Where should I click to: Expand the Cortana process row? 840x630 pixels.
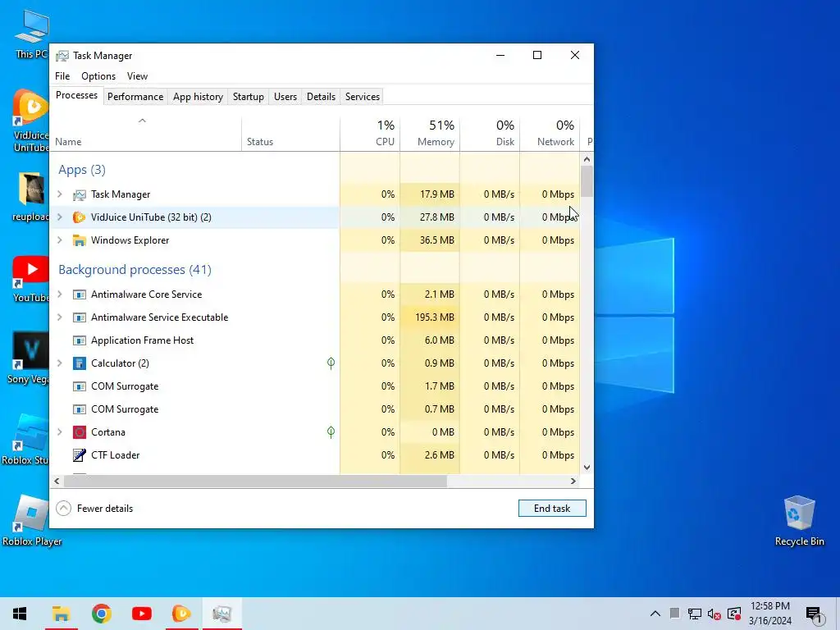tap(60, 431)
